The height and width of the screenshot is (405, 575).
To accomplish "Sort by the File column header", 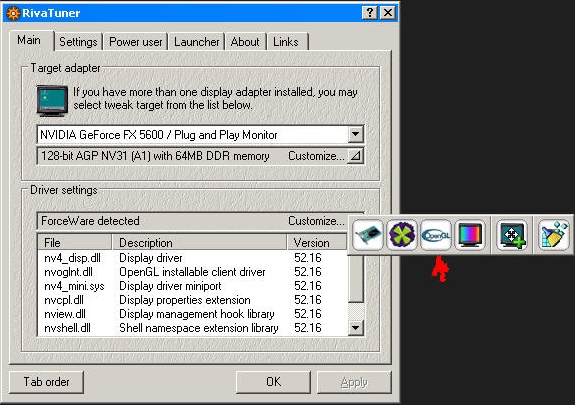I will click(x=74, y=242).
